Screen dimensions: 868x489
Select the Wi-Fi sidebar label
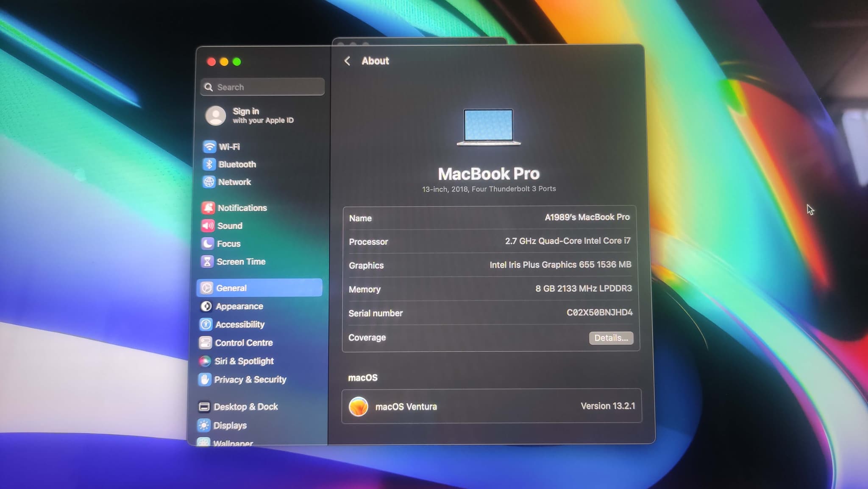229,147
